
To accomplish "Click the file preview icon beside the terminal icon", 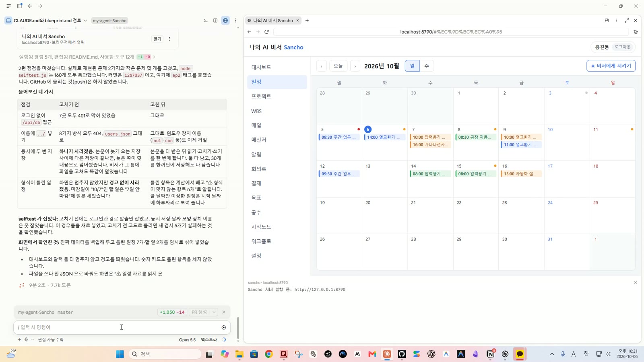I will pyautogui.click(x=215, y=21).
